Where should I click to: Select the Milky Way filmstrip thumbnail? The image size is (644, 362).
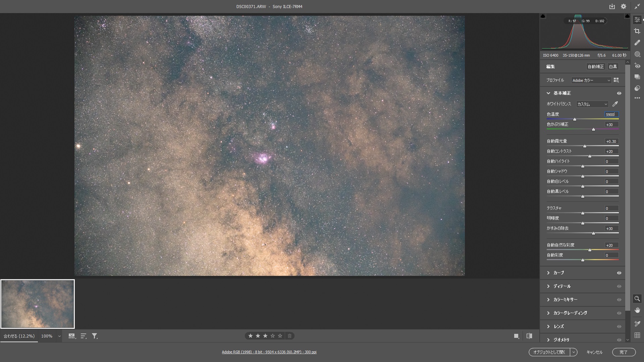click(38, 304)
